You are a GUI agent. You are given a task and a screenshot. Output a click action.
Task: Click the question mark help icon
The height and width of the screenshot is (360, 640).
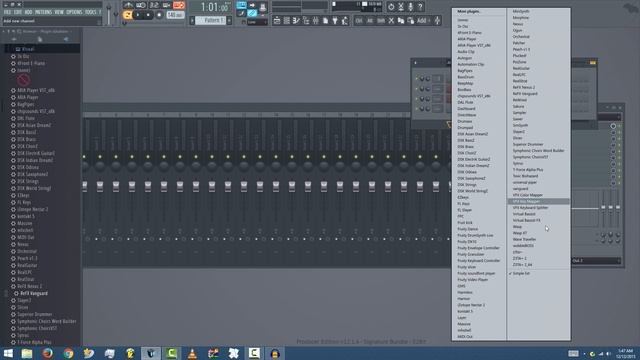[420, 7]
